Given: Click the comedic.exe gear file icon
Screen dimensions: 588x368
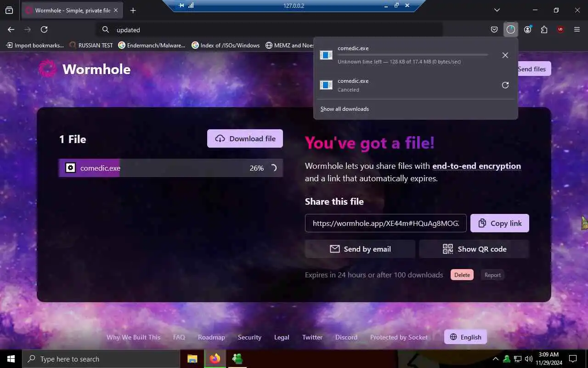Looking at the screenshot, I should [x=70, y=168].
